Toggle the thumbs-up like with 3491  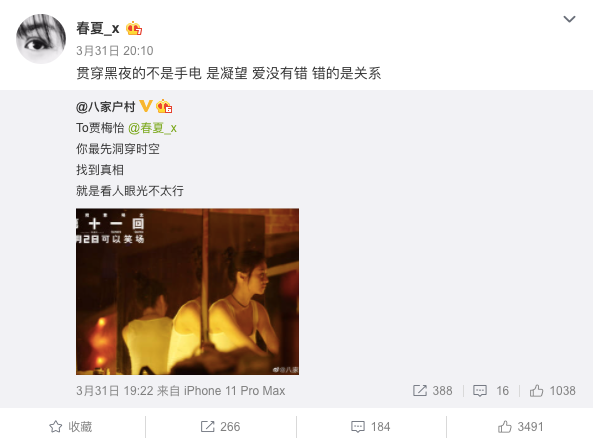(520, 427)
